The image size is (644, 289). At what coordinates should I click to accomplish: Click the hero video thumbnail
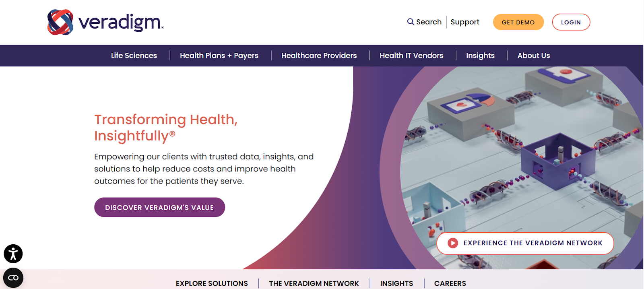point(519,161)
